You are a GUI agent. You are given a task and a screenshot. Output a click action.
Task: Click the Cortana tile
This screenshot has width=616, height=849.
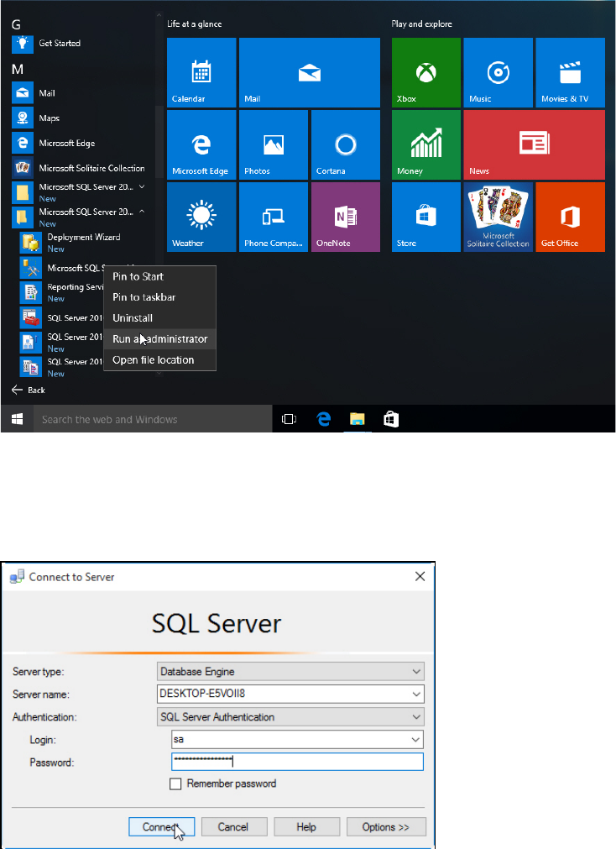click(345, 144)
